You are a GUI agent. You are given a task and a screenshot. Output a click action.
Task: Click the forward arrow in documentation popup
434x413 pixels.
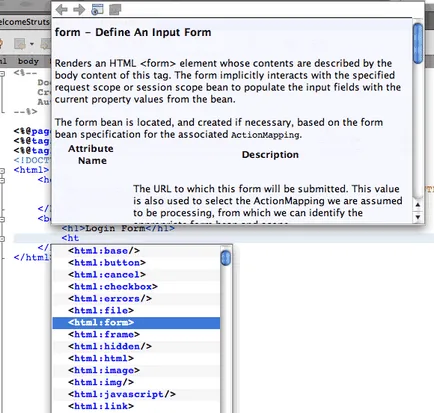point(79,9)
